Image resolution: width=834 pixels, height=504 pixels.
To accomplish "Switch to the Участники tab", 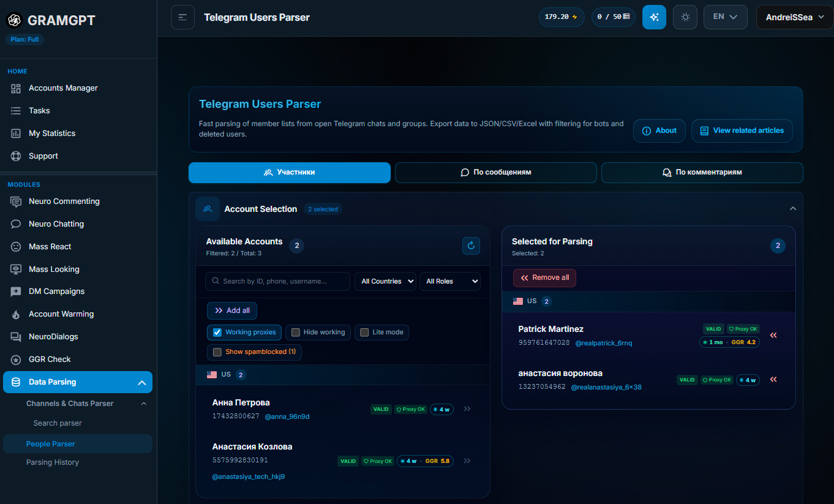I will 290,173.
